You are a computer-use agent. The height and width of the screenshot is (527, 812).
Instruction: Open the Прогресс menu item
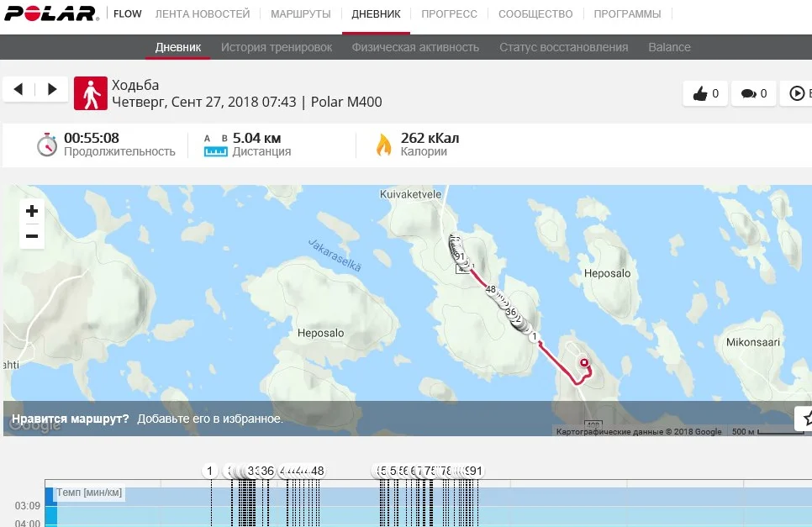pyautogui.click(x=449, y=14)
